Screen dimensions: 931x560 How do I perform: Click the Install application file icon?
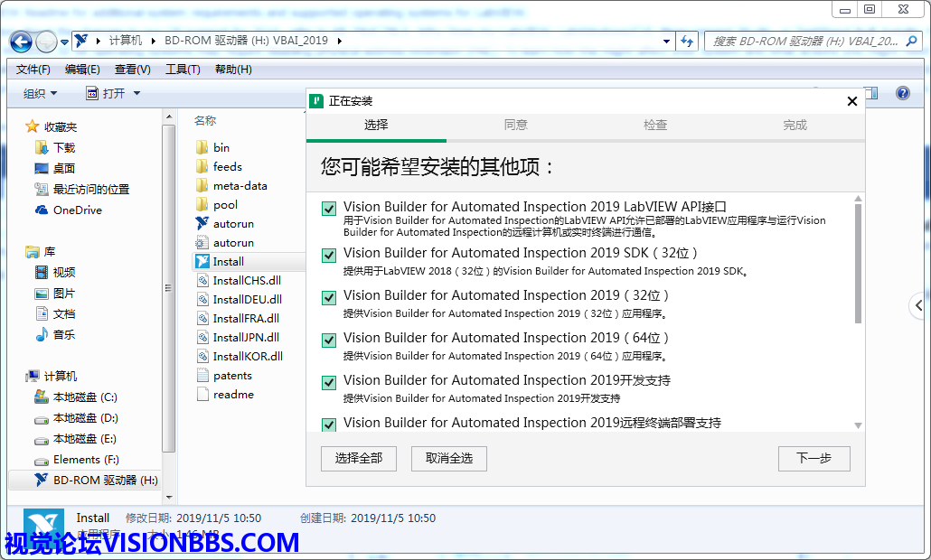[202, 262]
